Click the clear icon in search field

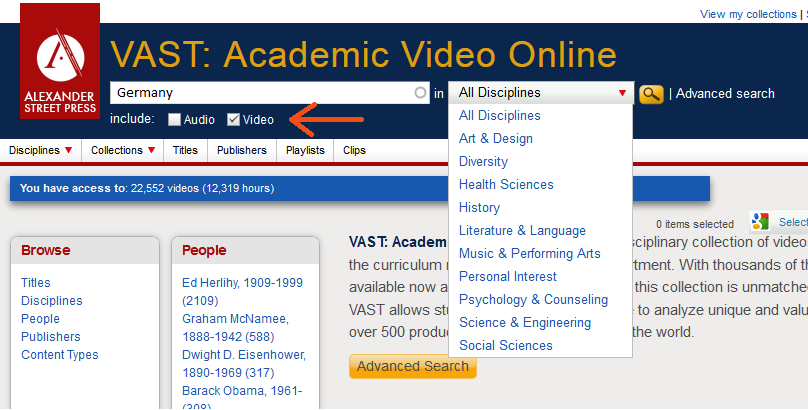tap(420, 93)
